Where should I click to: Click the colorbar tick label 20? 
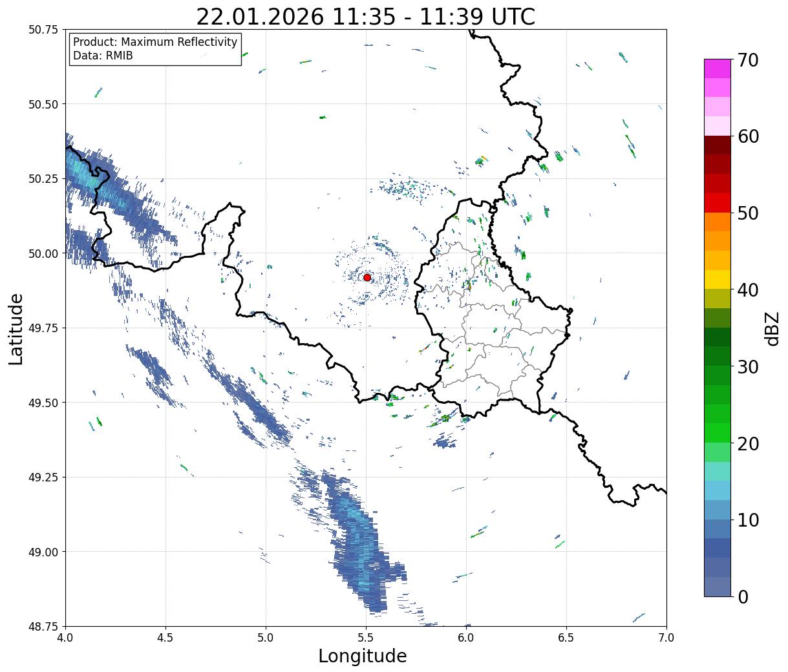[748, 443]
